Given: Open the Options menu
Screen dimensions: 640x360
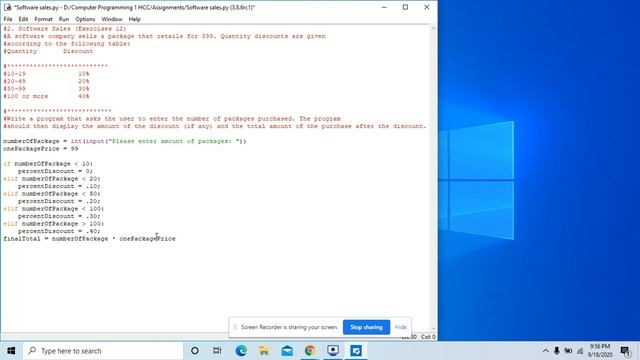Looking at the screenshot, I should (x=85, y=19).
